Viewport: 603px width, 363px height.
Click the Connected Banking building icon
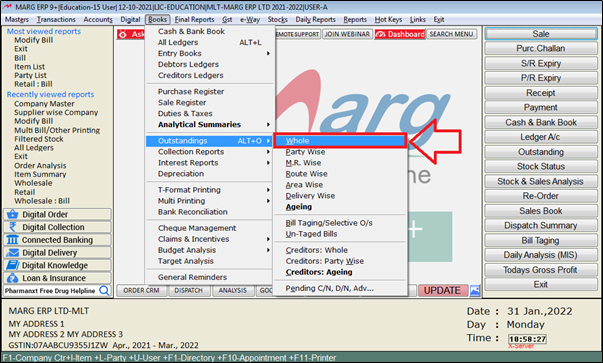12,240
